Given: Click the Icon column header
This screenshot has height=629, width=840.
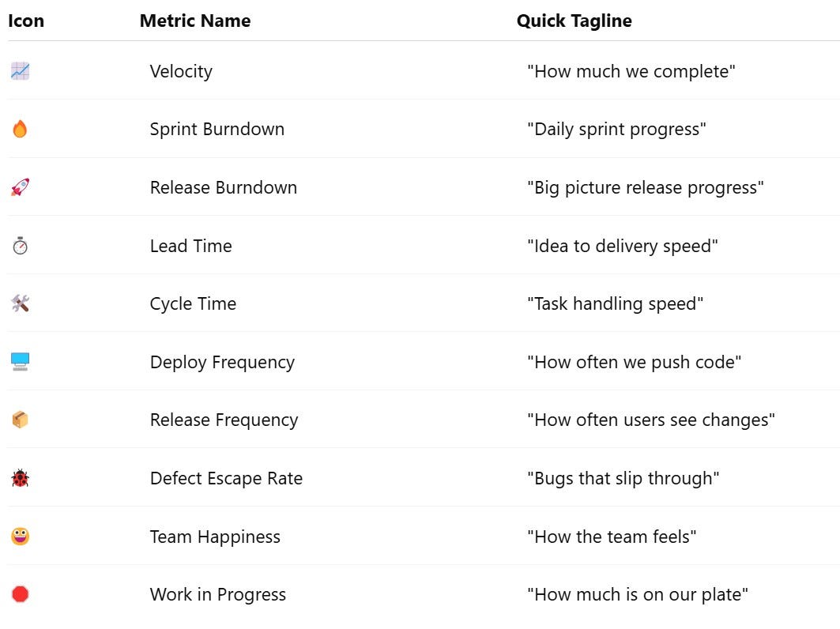Looking at the screenshot, I should click(x=26, y=21).
